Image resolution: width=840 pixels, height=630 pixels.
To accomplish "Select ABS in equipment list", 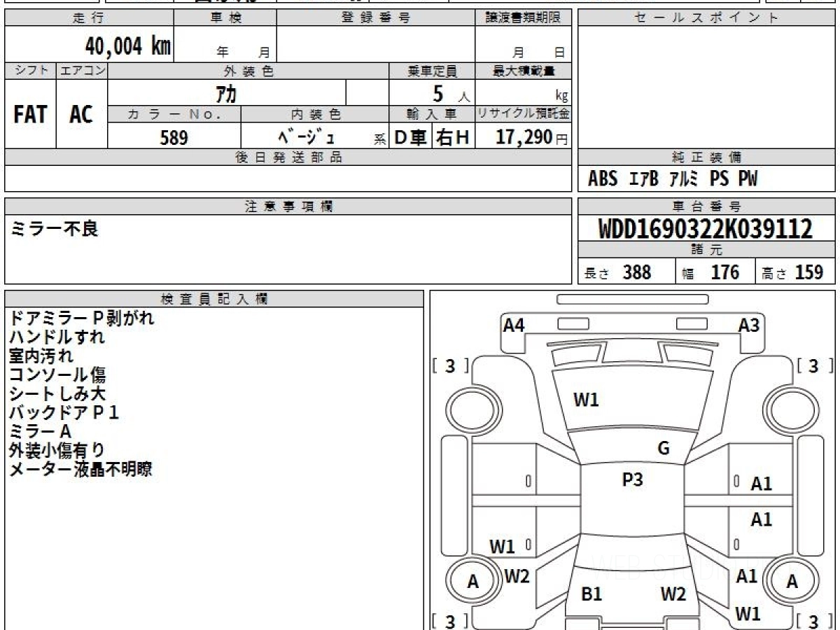I will (603, 179).
